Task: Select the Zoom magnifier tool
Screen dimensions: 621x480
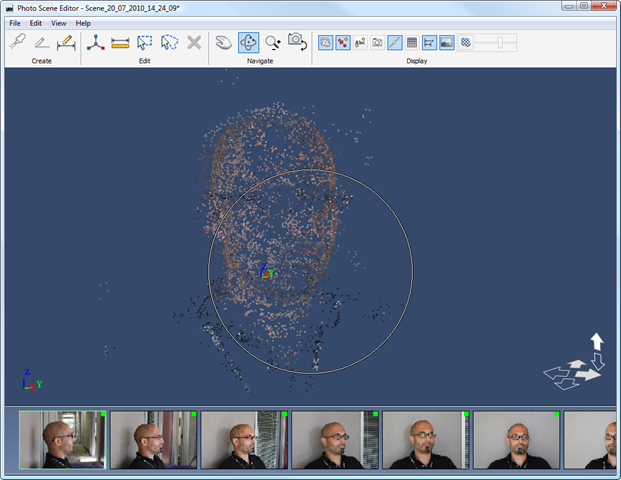Action: point(273,43)
